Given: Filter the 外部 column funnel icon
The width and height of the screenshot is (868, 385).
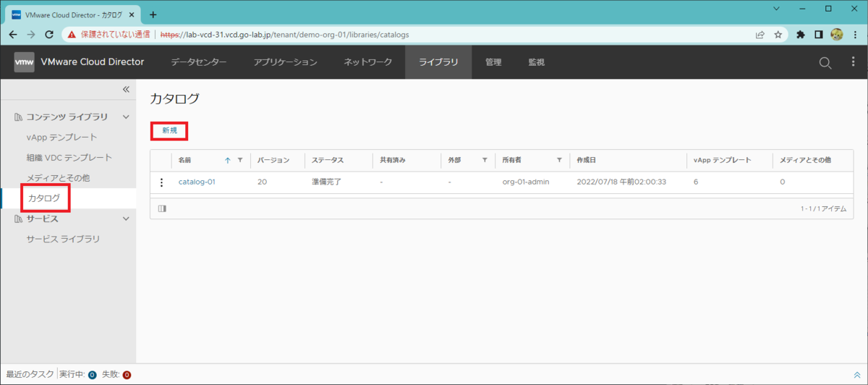Looking at the screenshot, I should 485,160.
